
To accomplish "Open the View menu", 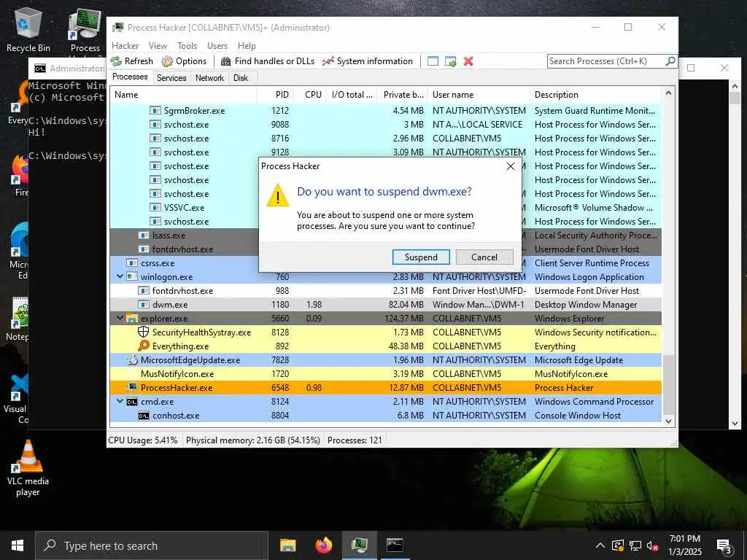I will click(x=158, y=46).
